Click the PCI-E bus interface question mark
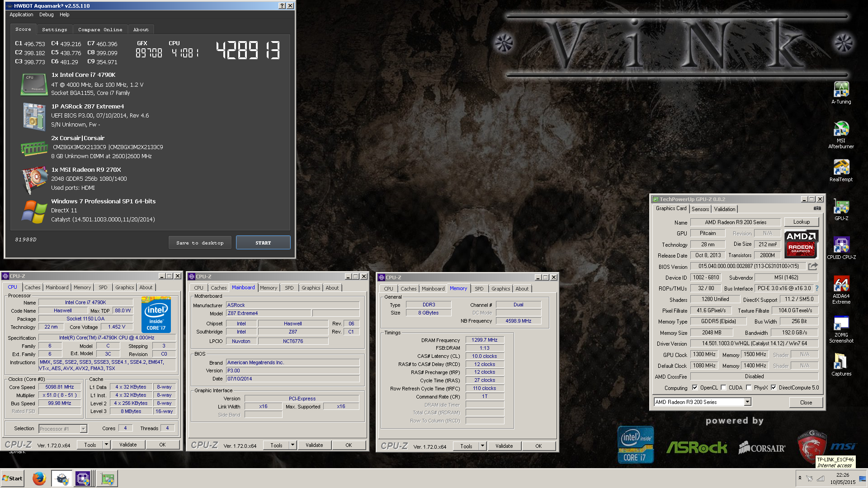 coord(816,288)
